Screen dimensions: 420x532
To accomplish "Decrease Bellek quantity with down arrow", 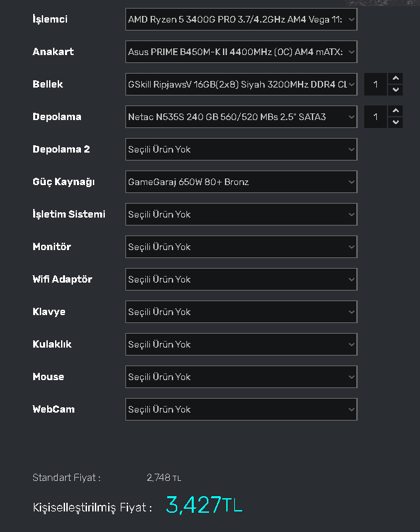I will (396, 90).
